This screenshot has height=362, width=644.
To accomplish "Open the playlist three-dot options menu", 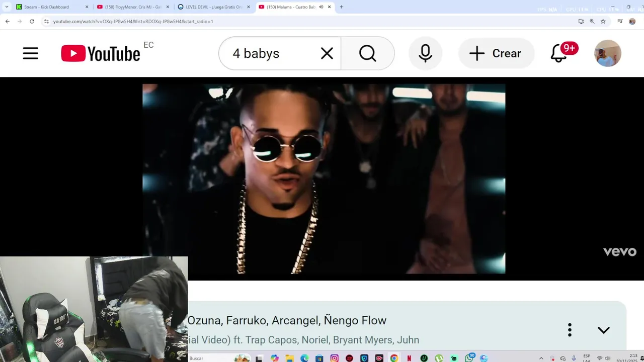I will (570, 330).
